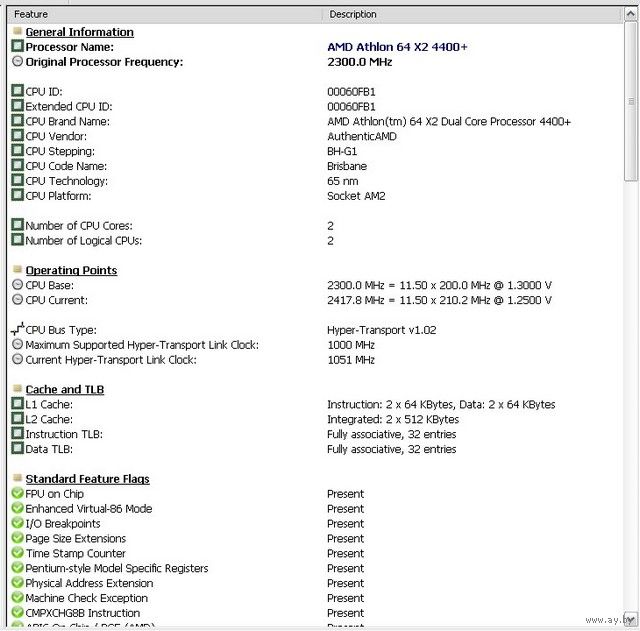Select the I/O Breakpoints row
The width and height of the screenshot is (640, 631).
click(314, 524)
